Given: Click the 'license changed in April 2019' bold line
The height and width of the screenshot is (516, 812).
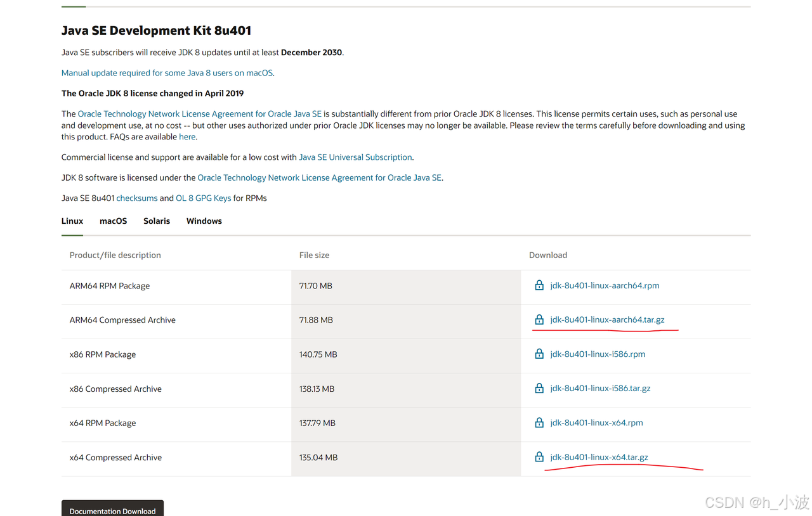Looking at the screenshot, I should pyautogui.click(x=152, y=93).
